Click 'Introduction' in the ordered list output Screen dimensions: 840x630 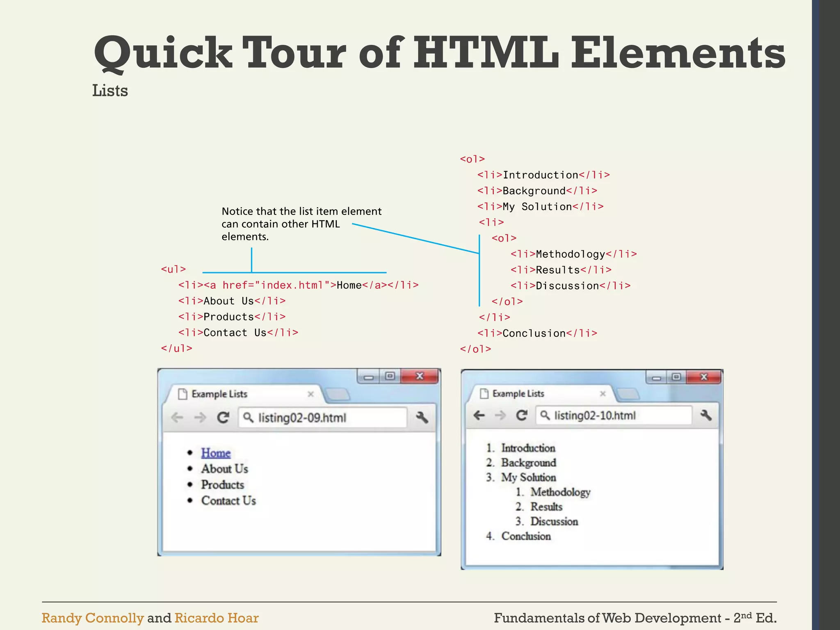tap(528, 448)
